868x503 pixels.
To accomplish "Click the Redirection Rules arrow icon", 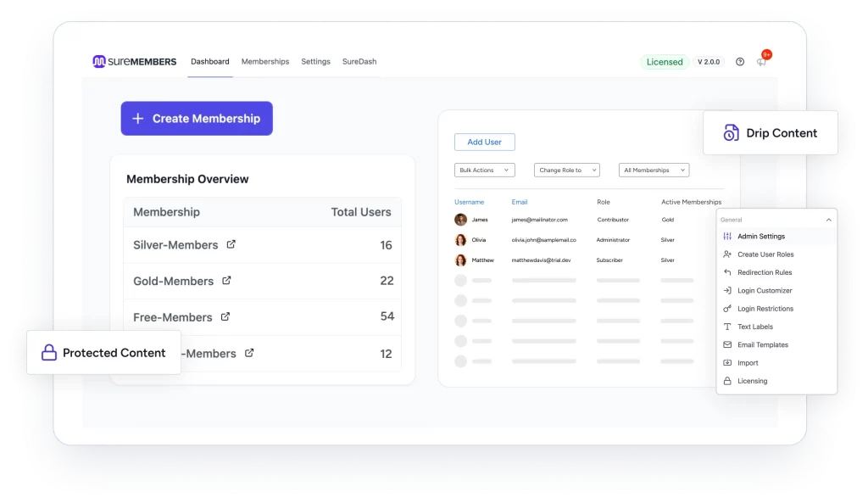I will click(x=727, y=272).
